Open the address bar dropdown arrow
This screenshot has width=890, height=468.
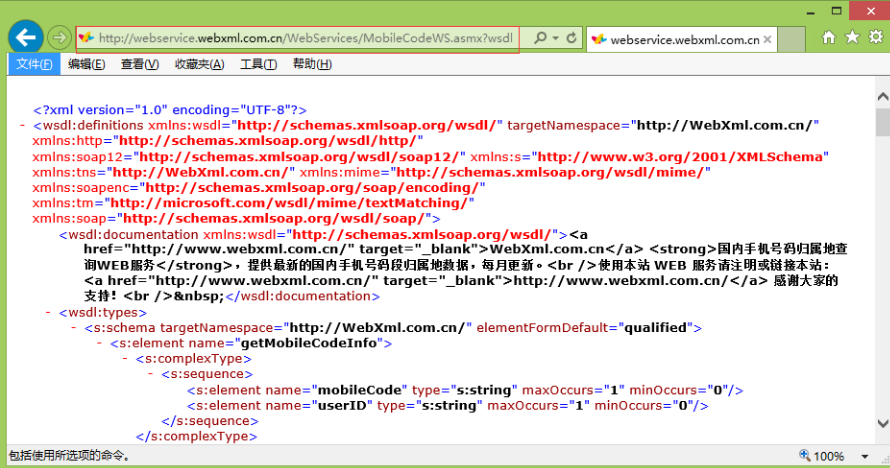click(556, 38)
